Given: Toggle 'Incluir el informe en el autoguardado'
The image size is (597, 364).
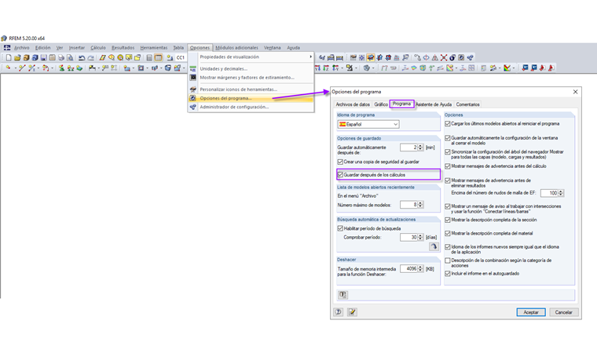Looking at the screenshot, I should coord(448,274).
